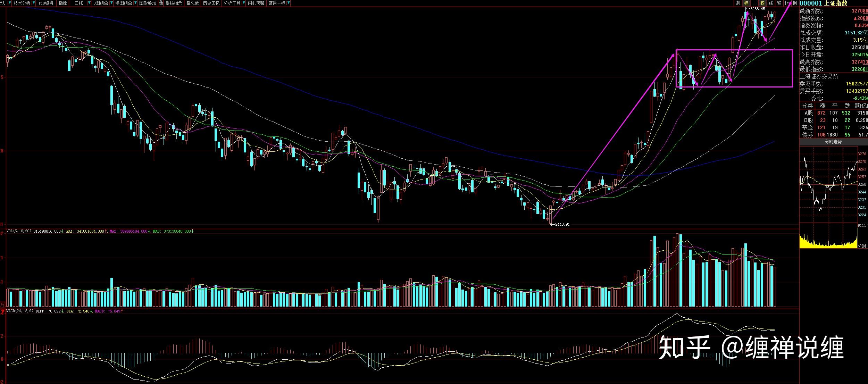Open 多图组合 multi-chart layout
868x384 pixels.
pos(124,3)
